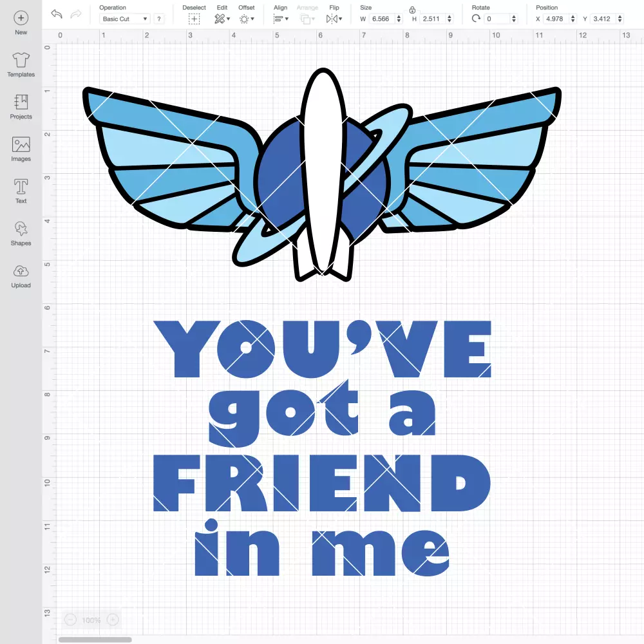This screenshot has width=644, height=644.
Task: Open the Shapes panel
Action: [x=21, y=234]
